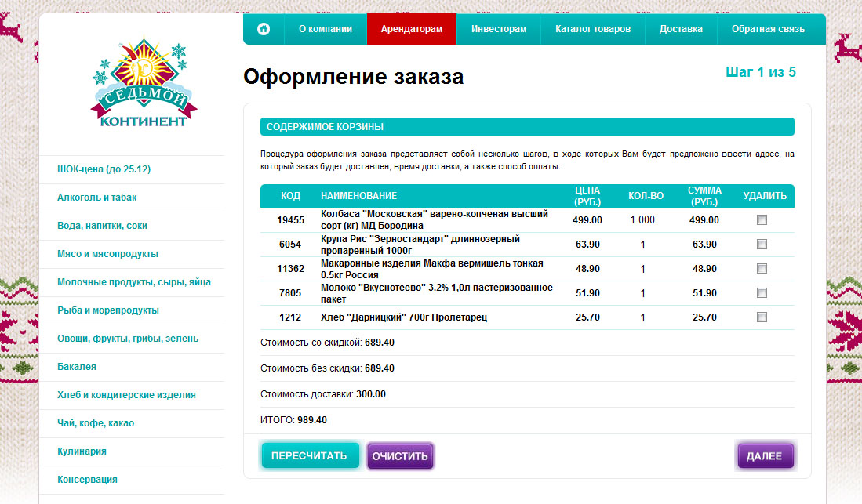Open Обратная связь menu item

pyautogui.click(x=768, y=28)
